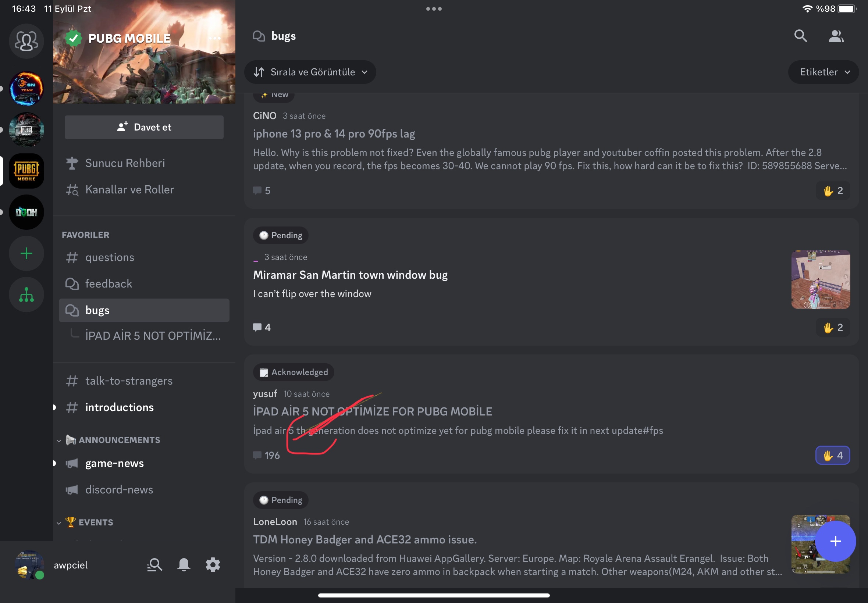
Task: Tap the battery indicator in status bar
Action: 846,9
